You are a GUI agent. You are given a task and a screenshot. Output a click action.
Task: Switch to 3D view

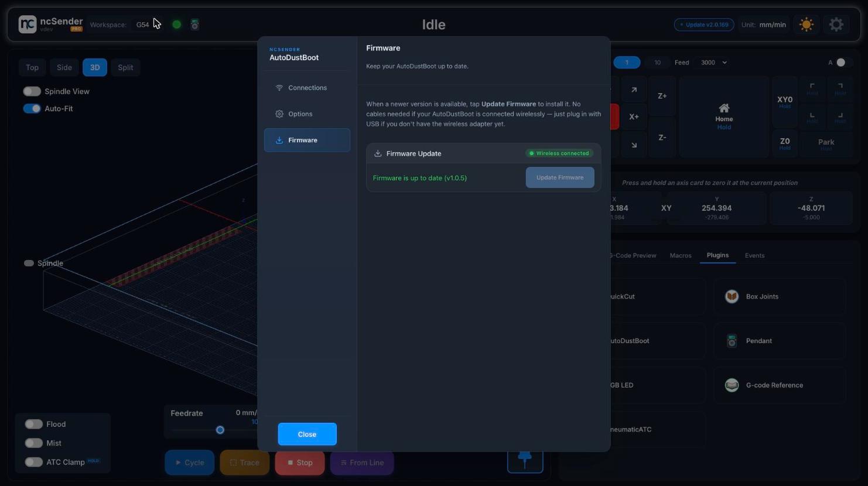coord(95,67)
